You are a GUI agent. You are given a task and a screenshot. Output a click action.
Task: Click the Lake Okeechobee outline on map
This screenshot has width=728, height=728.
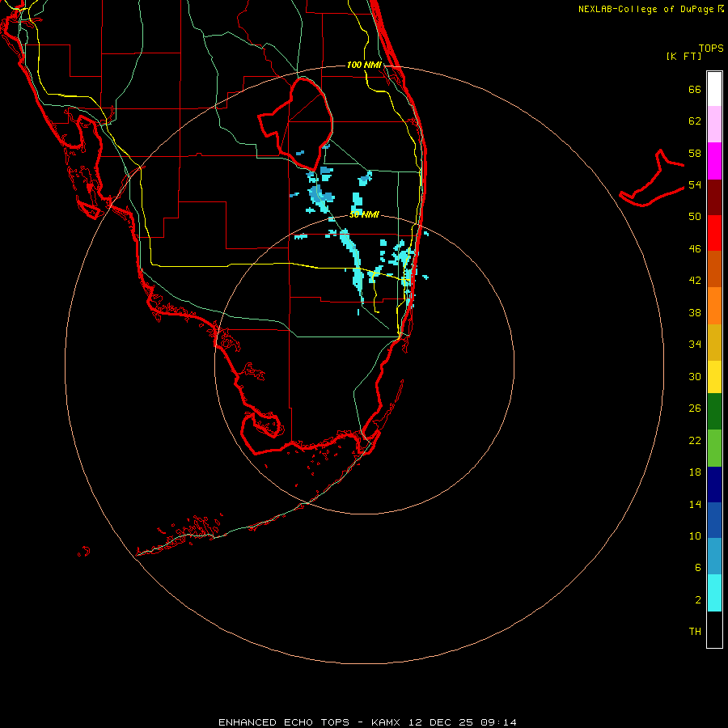coord(296,123)
